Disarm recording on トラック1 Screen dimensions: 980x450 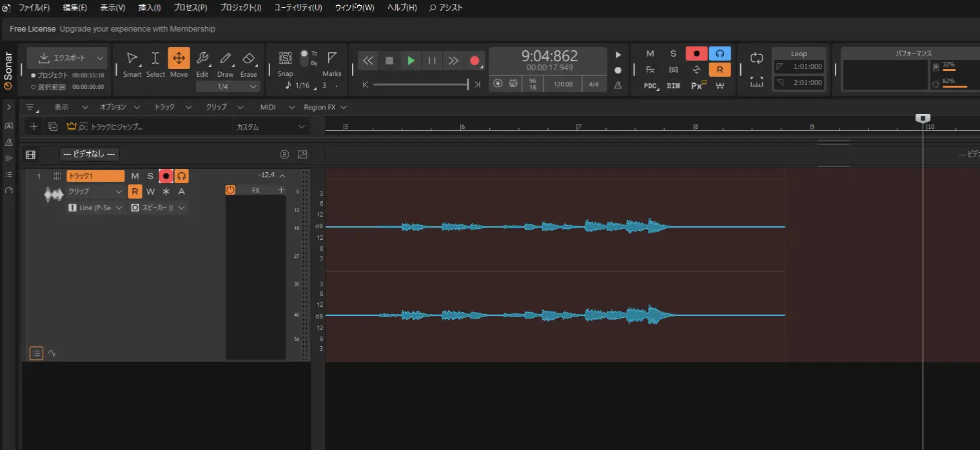pos(166,175)
